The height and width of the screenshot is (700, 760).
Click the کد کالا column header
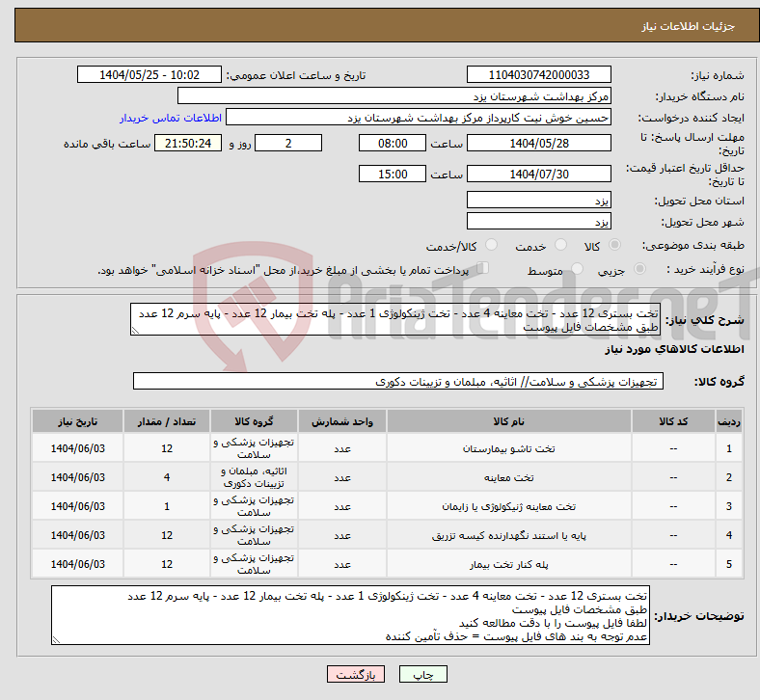click(673, 421)
